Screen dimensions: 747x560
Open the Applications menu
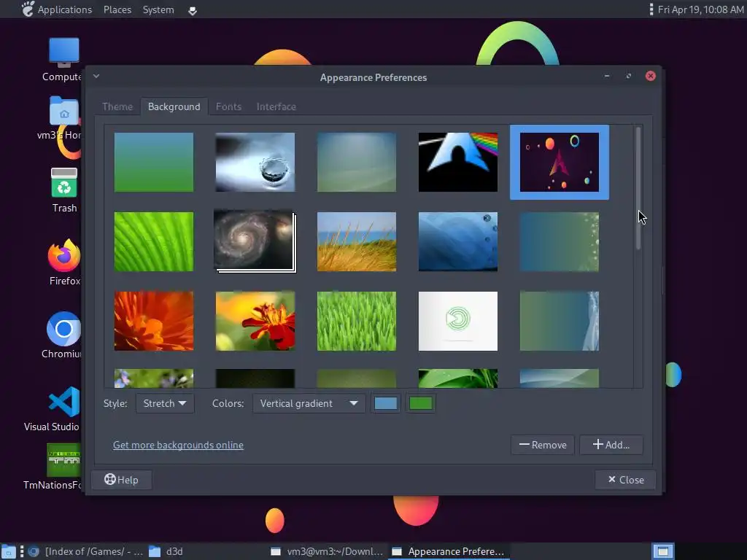(x=65, y=9)
